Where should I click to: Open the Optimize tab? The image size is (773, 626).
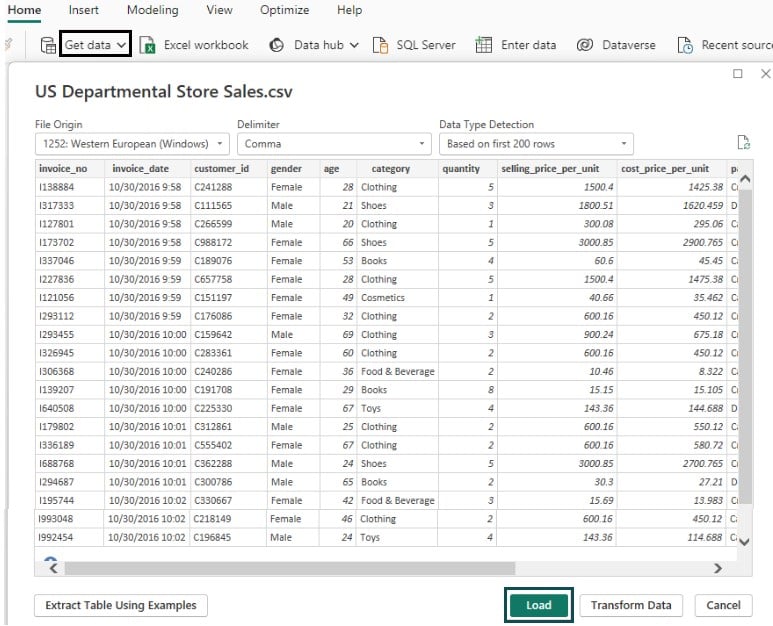click(x=284, y=10)
